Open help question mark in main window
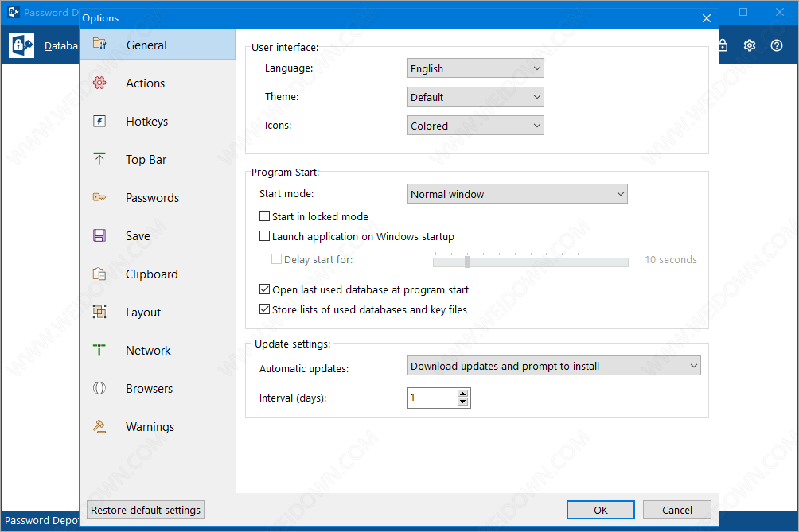 coord(777,45)
